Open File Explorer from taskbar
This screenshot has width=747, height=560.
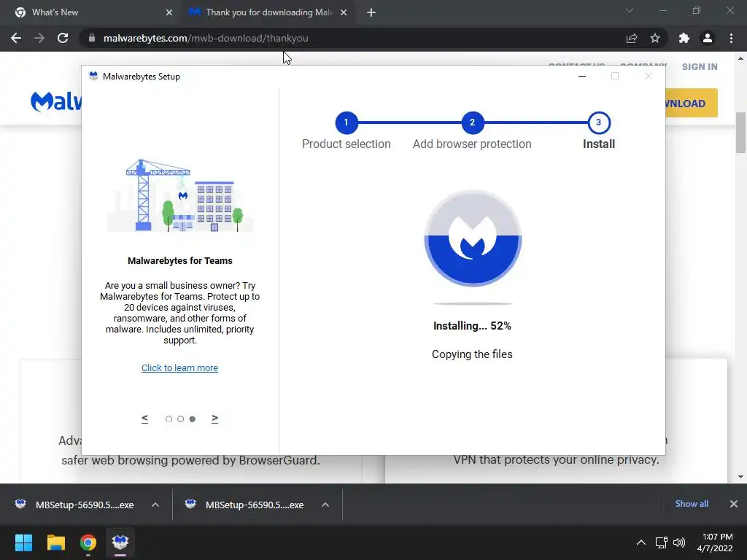point(55,542)
